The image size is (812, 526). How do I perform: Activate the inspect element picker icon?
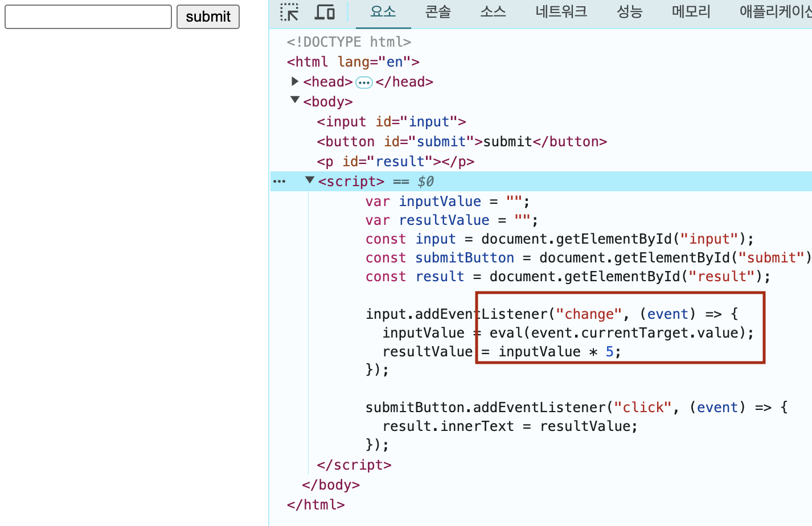[289, 12]
